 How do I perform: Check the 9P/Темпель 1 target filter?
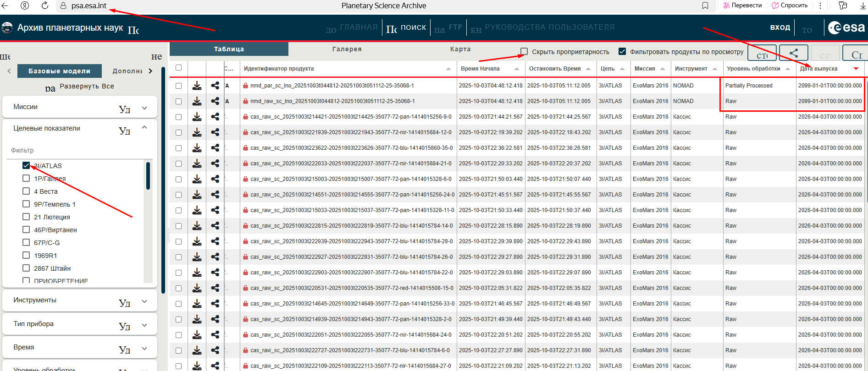pos(26,204)
